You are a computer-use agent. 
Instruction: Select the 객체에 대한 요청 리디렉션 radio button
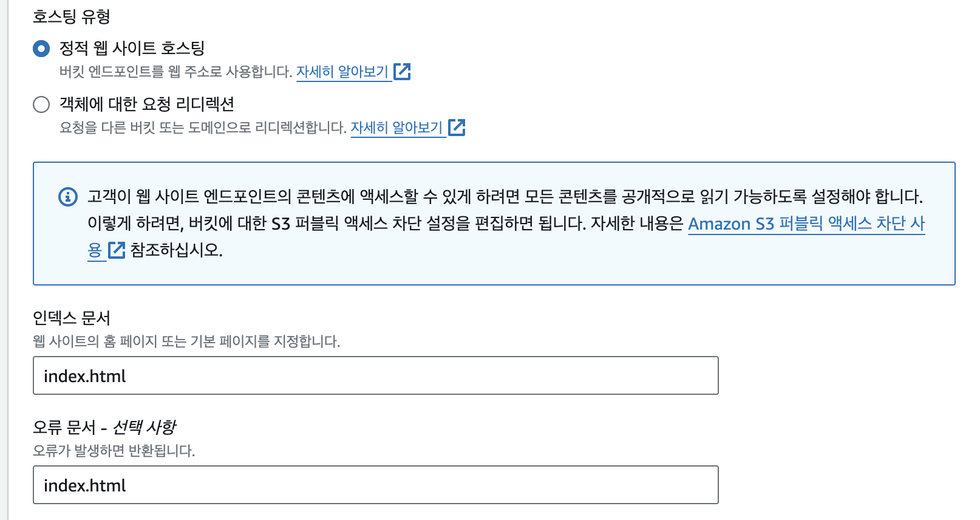pyautogui.click(x=41, y=104)
